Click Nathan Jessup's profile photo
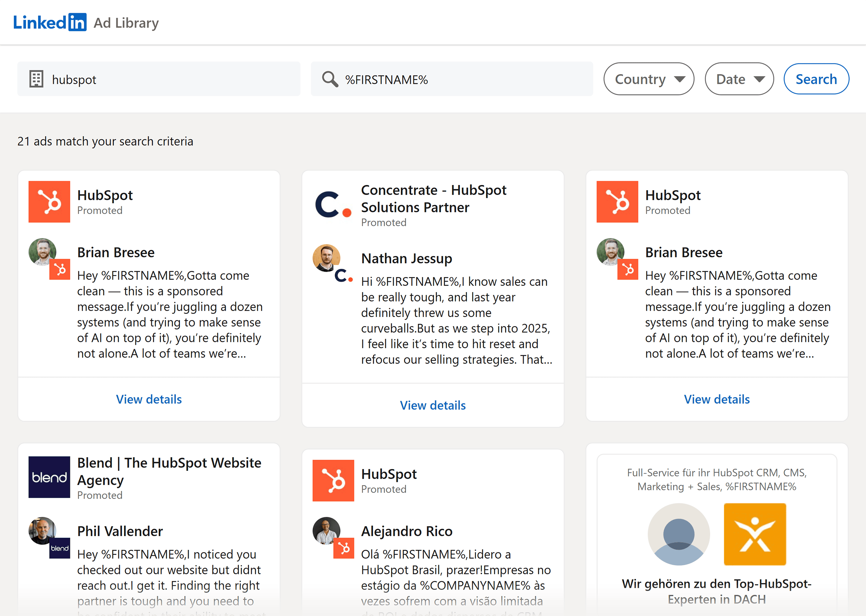 [326, 258]
